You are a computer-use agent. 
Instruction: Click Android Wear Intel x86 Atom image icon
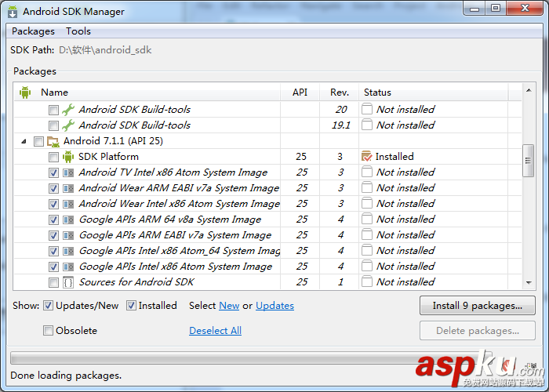pyautogui.click(x=68, y=204)
